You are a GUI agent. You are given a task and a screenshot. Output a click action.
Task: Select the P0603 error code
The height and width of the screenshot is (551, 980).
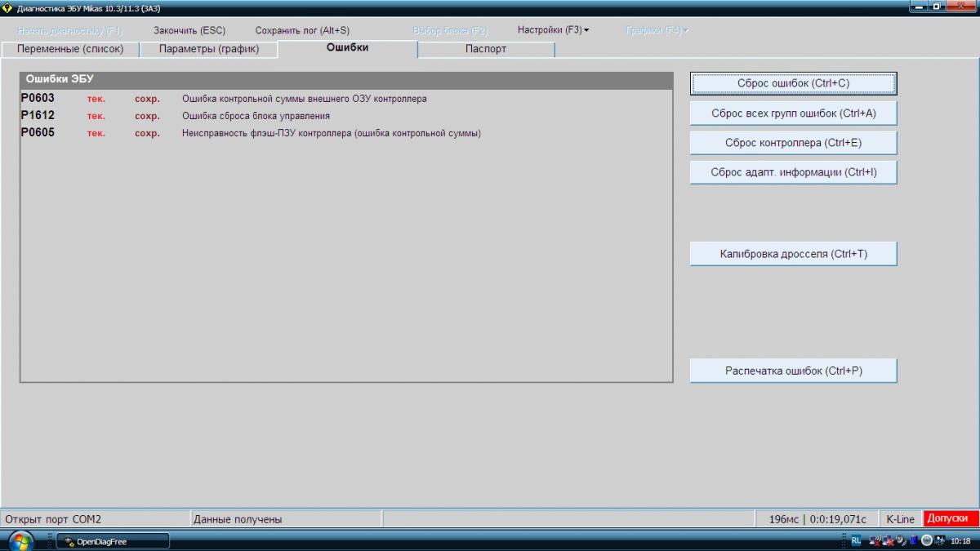point(38,98)
